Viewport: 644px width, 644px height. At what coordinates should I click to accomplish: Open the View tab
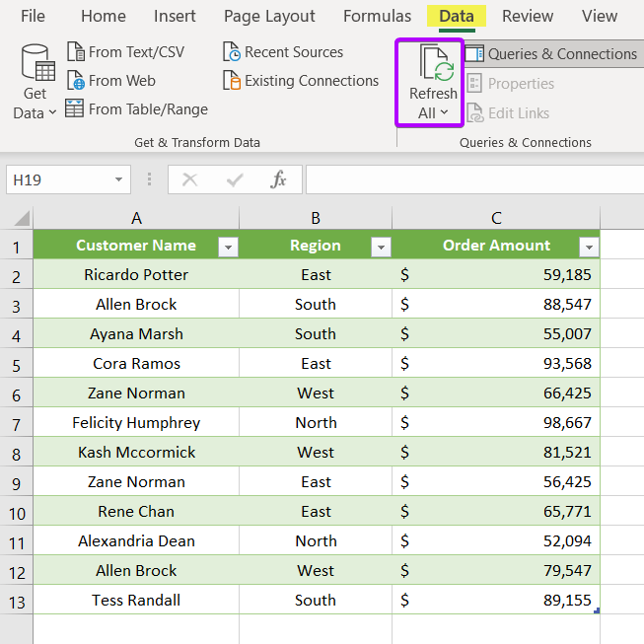pyautogui.click(x=600, y=16)
